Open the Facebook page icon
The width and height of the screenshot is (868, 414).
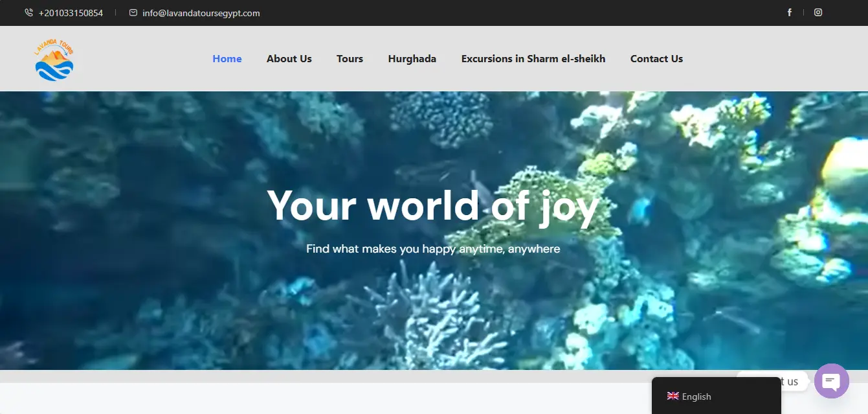(x=790, y=12)
